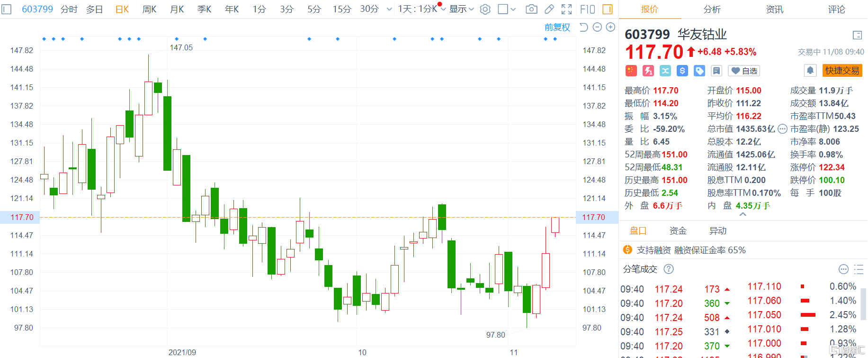The width and height of the screenshot is (868, 358).
Task: Click the 涨停价 122.34 value
Action: 832,167
